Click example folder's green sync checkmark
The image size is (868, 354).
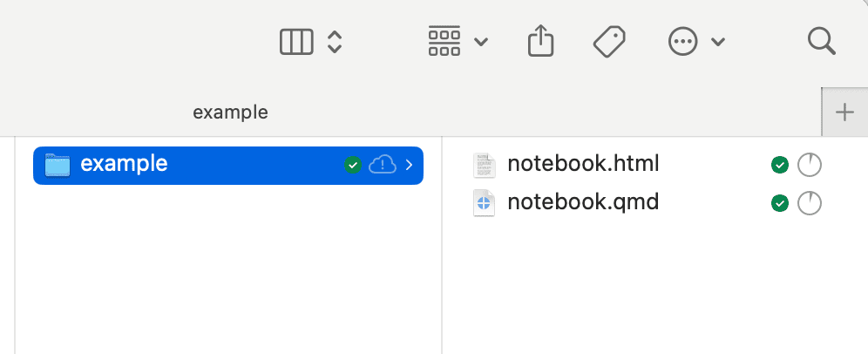[x=353, y=164]
